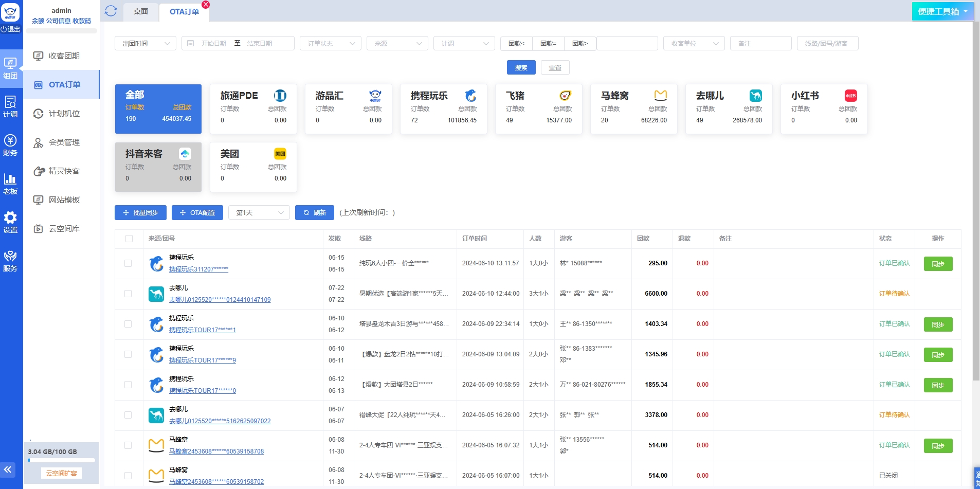Click the 携程玩乐 logo in the 311207 order row
Viewport: 980px width, 489px height.
pos(156,264)
